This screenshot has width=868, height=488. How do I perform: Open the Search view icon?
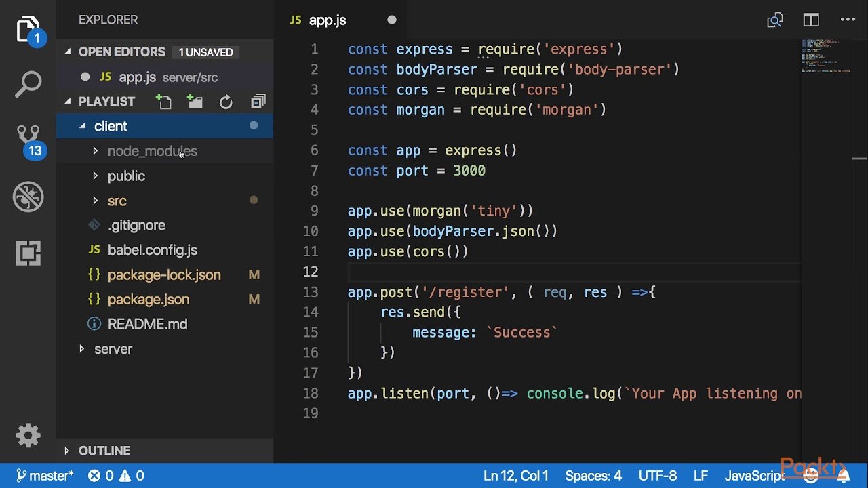(28, 85)
